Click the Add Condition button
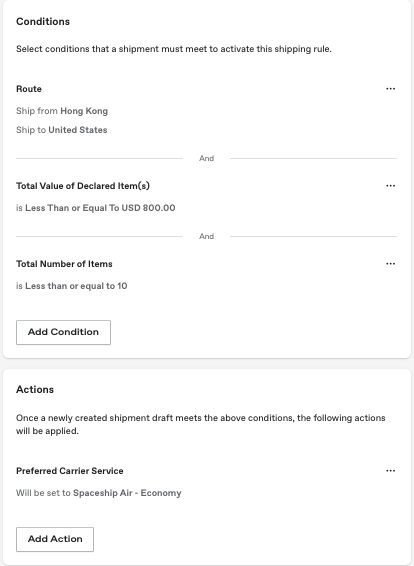Viewport: 414px width, 566px height. pos(64,332)
